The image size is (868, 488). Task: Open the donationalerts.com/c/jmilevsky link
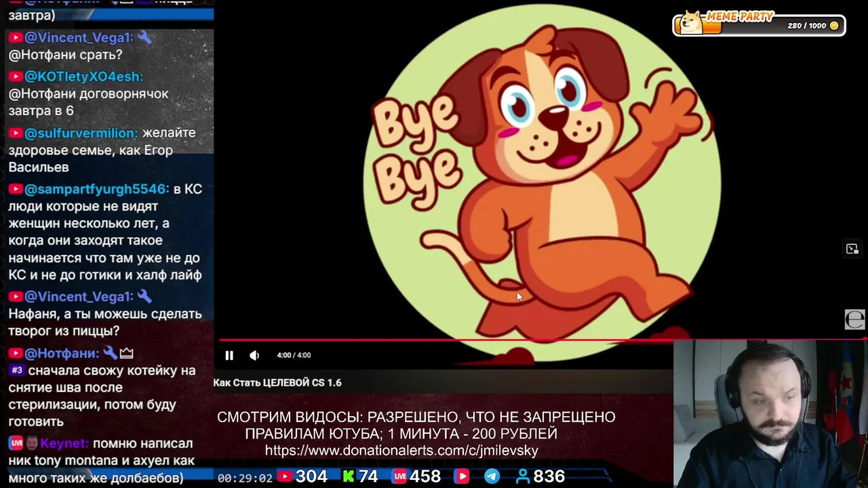point(401,451)
